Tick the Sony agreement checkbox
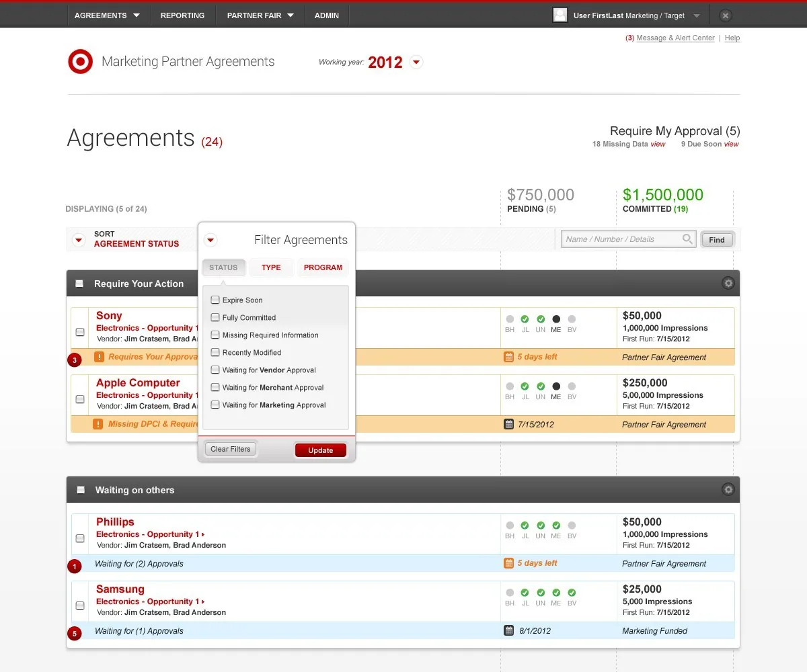The image size is (807, 672). (x=80, y=332)
